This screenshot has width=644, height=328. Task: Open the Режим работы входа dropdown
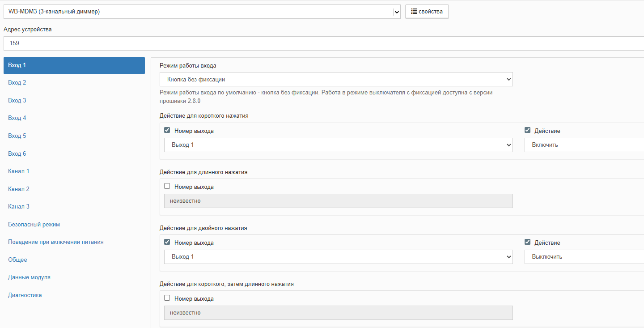click(x=336, y=80)
